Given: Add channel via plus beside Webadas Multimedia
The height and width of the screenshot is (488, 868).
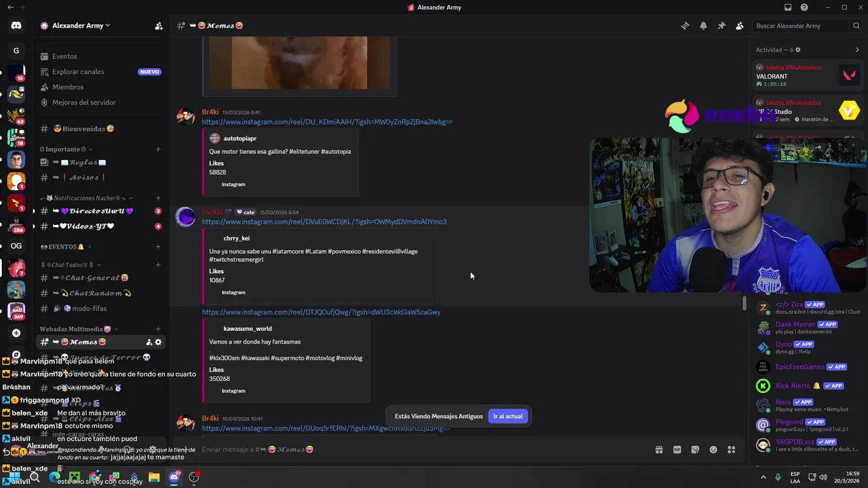Looking at the screenshot, I should (158, 329).
